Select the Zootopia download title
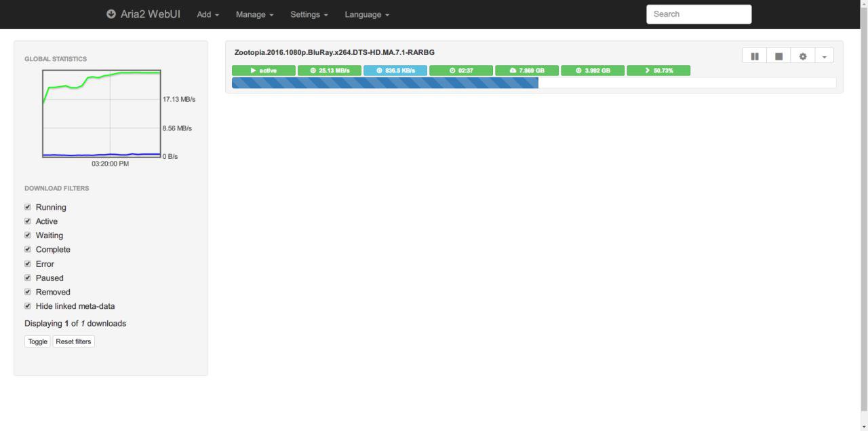The image size is (868, 431). click(x=334, y=52)
